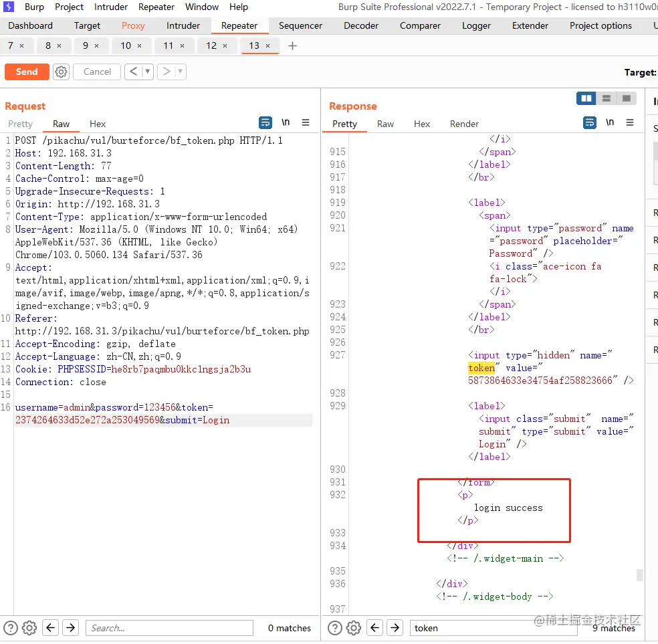
Task: Open Request panel hamburger options menu
Action: click(306, 122)
